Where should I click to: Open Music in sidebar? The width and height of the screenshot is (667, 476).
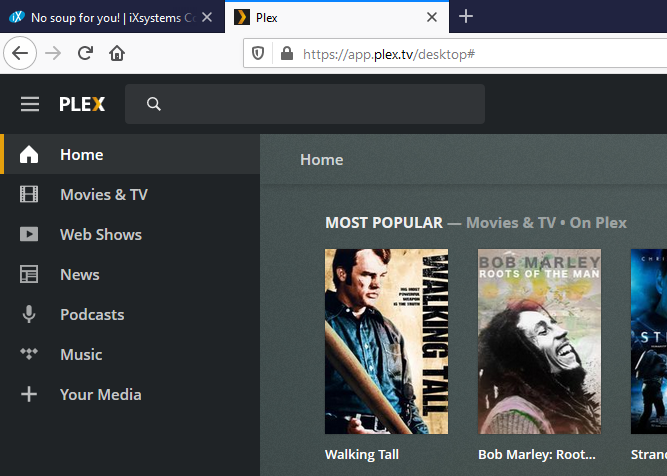(130, 354)
